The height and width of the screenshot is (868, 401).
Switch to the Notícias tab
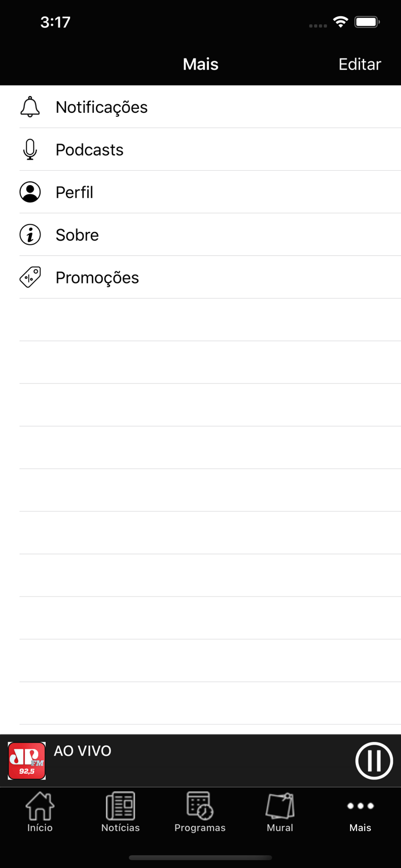click(120, 812)
